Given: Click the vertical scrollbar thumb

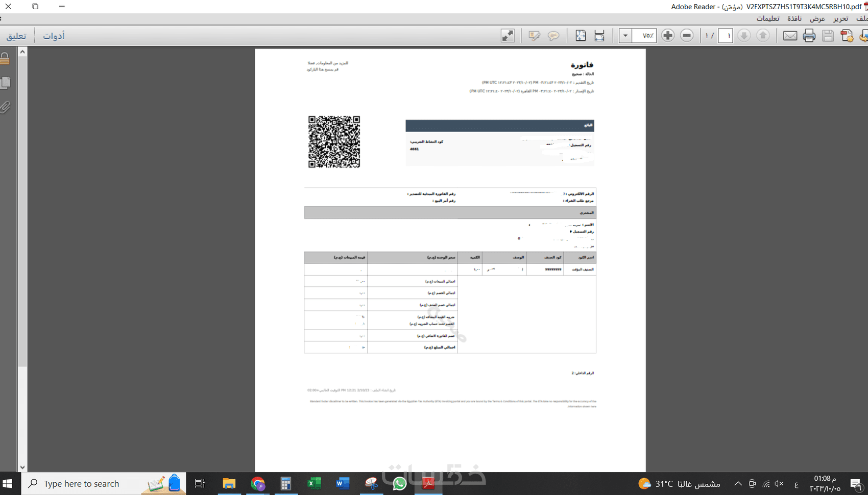Looking at the screenshot, I should click(x=22, y=211).
